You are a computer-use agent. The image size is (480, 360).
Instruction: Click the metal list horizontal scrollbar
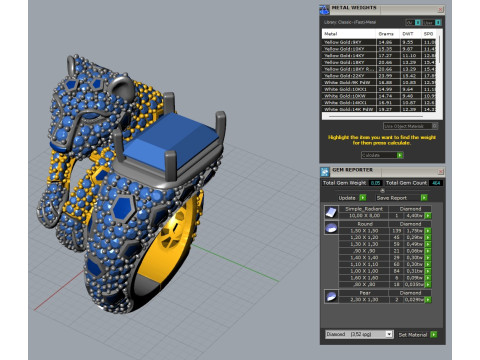[x=376, y=117]
